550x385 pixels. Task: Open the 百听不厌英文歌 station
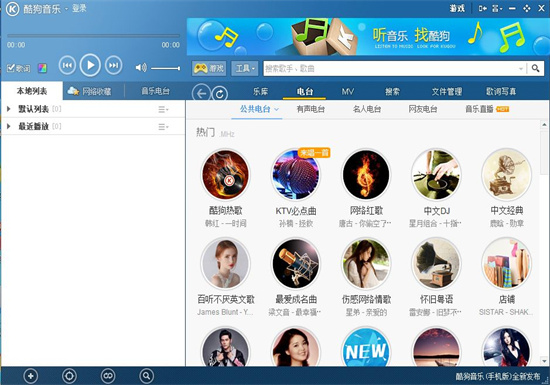pos(226,264)
